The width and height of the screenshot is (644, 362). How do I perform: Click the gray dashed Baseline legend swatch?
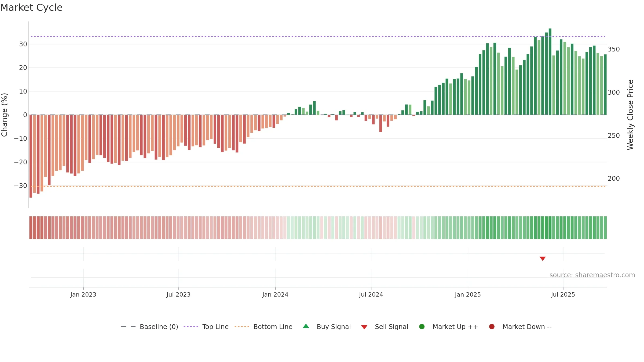[x=128, y=327]
